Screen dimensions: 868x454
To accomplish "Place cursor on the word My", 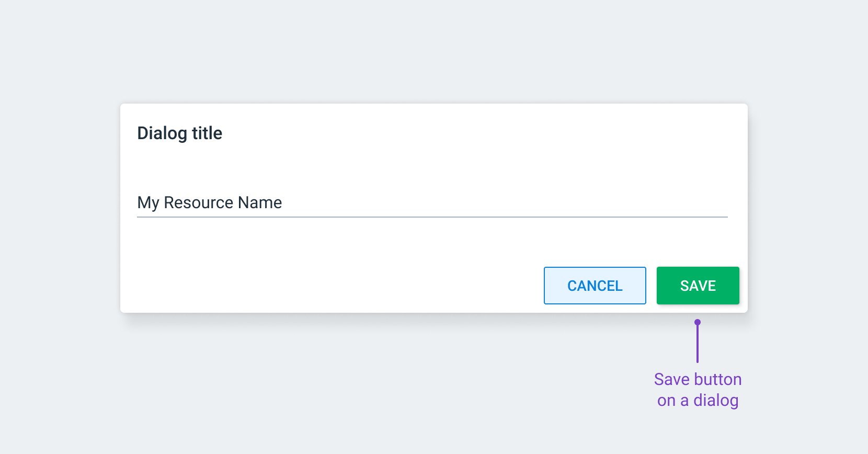I will point(148,203).
